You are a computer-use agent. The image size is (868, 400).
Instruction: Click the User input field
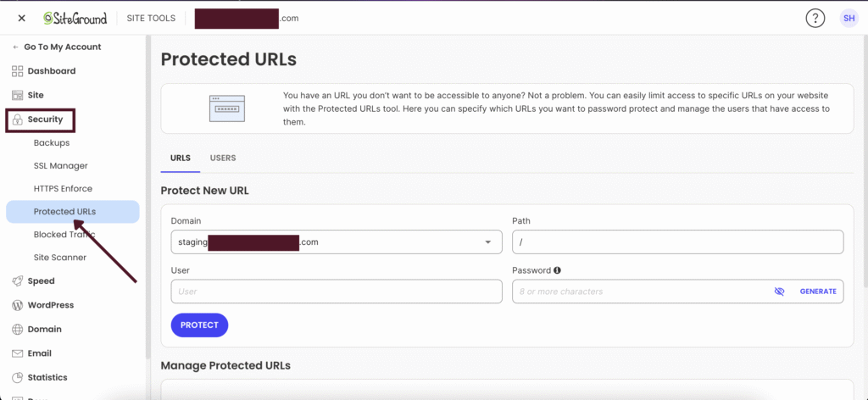(336, 292)
